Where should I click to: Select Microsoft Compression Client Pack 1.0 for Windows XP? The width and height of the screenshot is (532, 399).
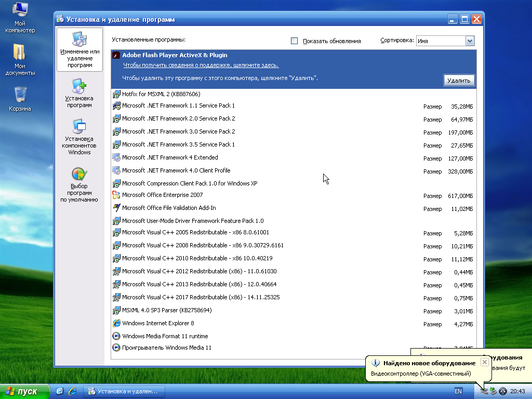(x=294, y=183)
